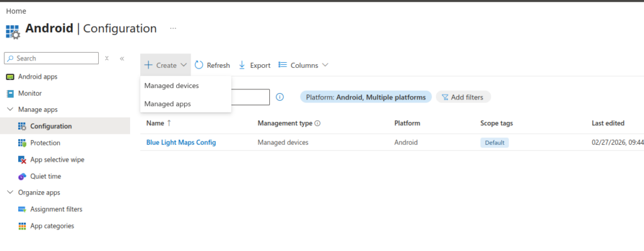Click the info icon beside the search box
The image size is (644, 251).
[280, 97]
